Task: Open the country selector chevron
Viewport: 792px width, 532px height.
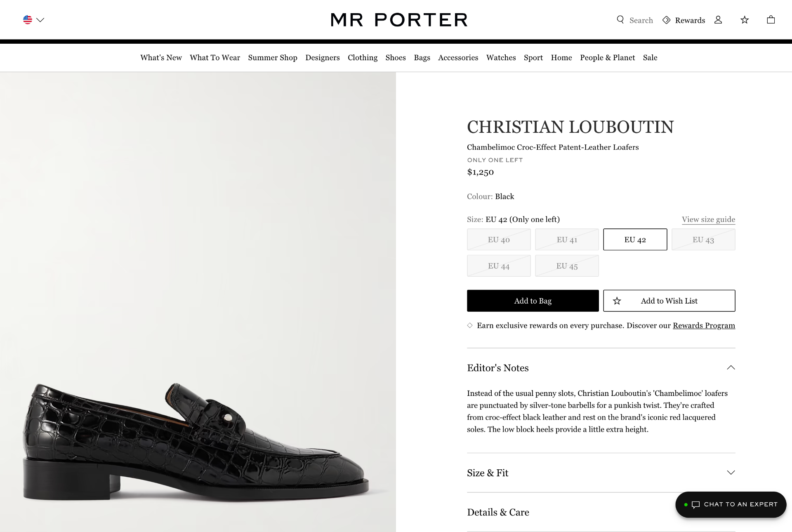Action: [40, 19]
